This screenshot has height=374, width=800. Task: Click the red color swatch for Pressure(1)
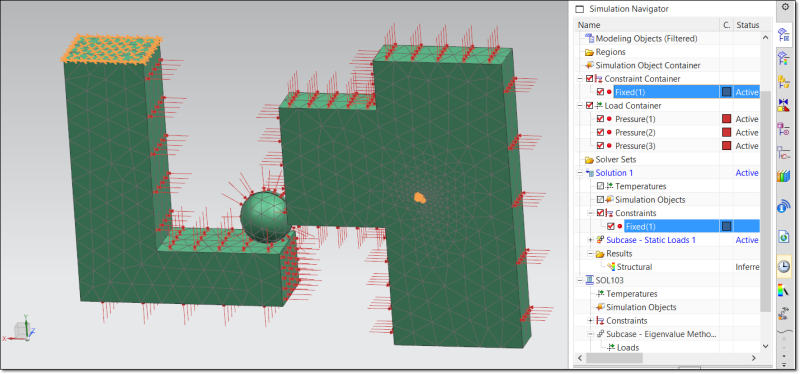tap(727, 119)
